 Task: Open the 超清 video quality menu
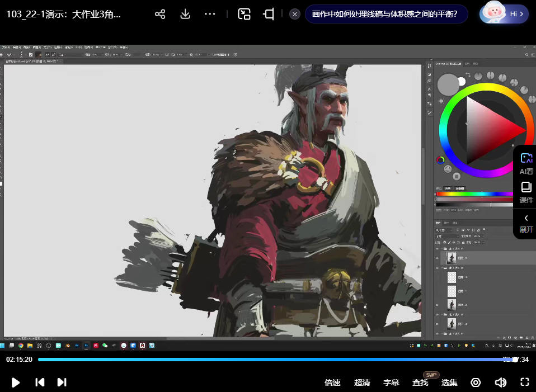tap(362, 382)
